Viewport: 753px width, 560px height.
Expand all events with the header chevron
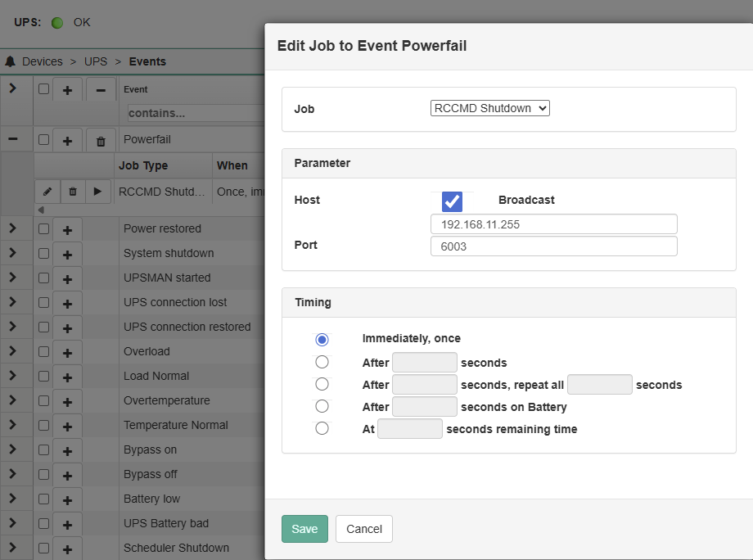pyautogui.click(x=13, y=88)
